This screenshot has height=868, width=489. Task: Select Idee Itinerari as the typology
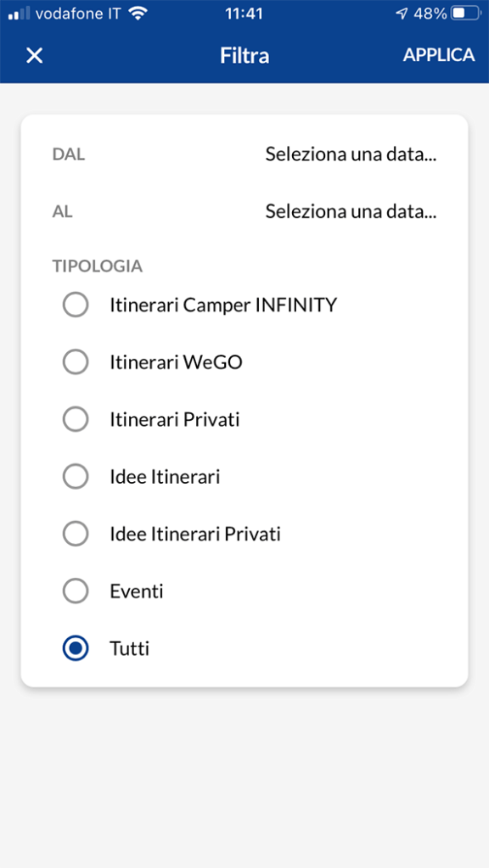point(76,476)
